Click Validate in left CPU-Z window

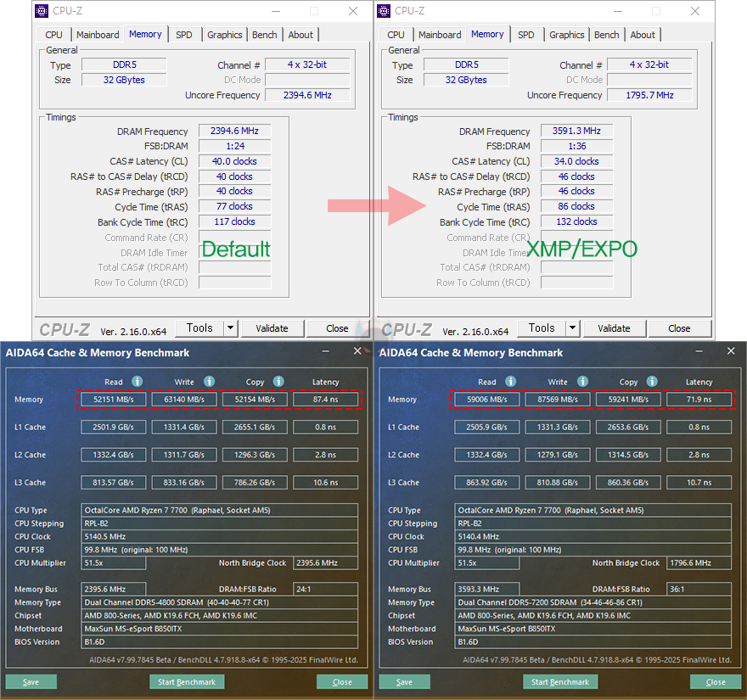coord(272,328)
